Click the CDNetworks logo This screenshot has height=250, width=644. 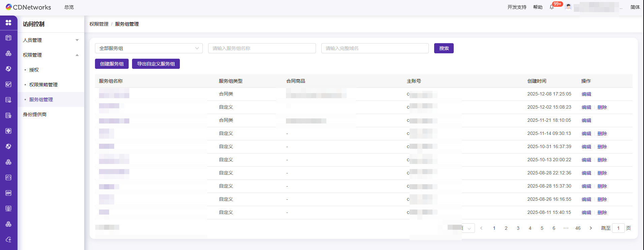[28, 7]
